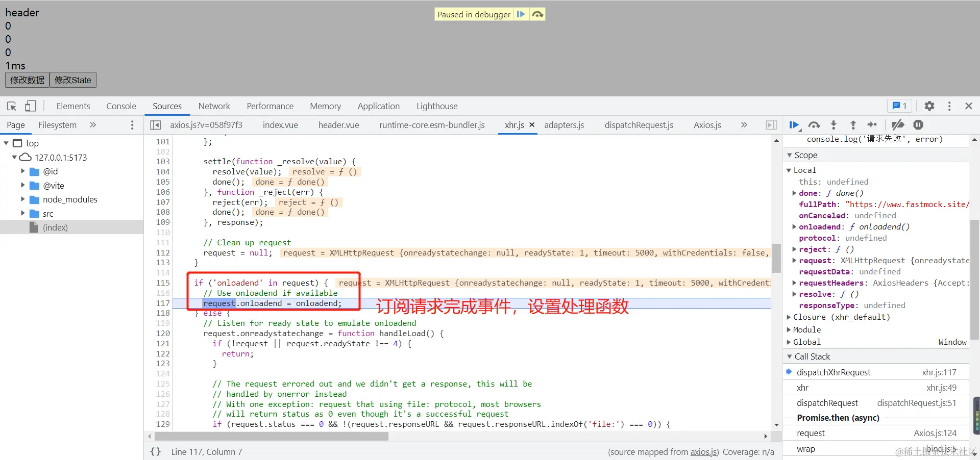
Task: Click step out of current function button
Action: point(853,125)
